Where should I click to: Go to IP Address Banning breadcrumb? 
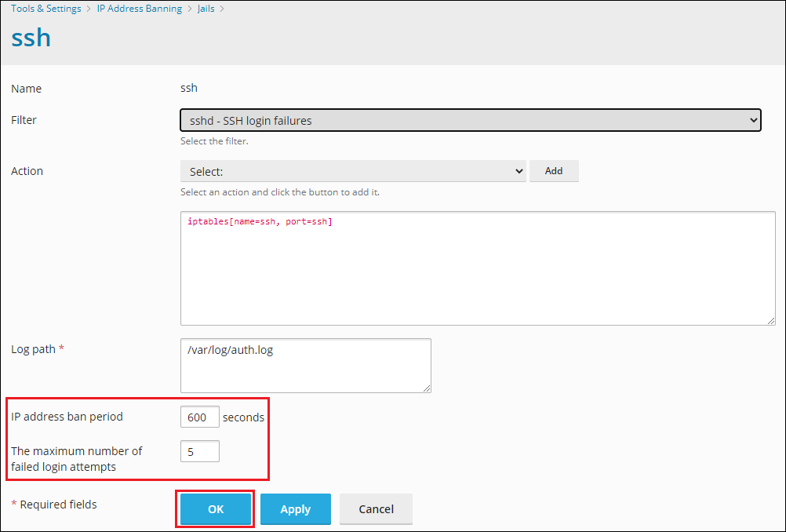pos(139,9)
